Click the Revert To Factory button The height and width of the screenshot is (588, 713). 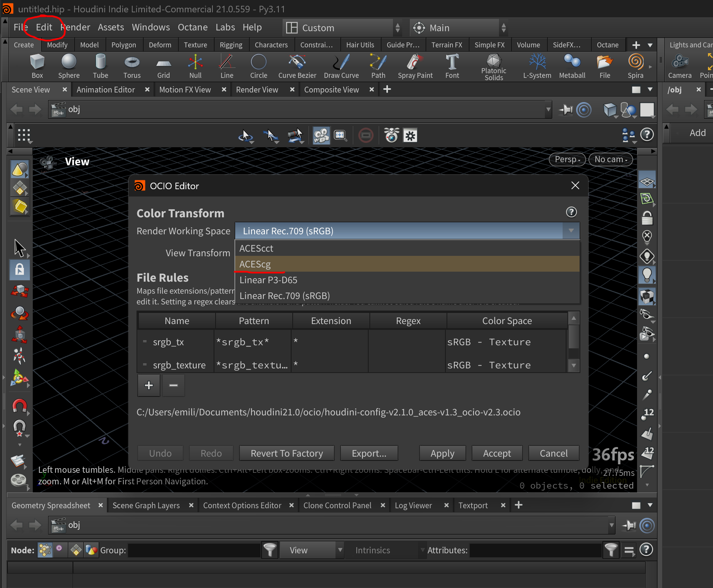[287, 453]
